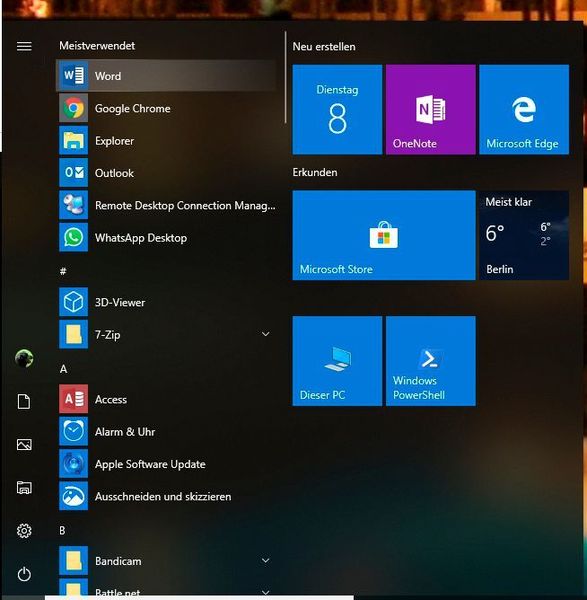Open Google Chrome icon

click(73, 108)
